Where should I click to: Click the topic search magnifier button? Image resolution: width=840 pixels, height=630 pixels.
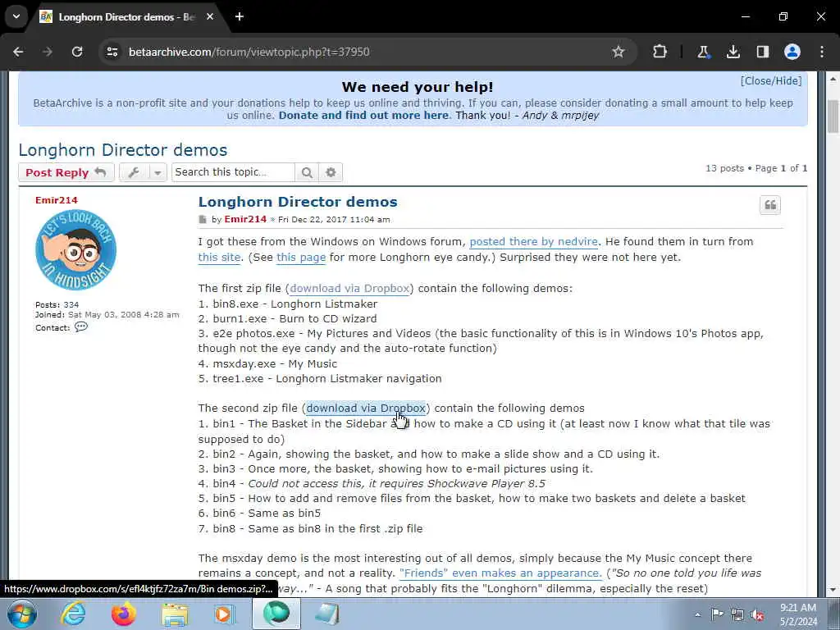[x=307, y=172]
